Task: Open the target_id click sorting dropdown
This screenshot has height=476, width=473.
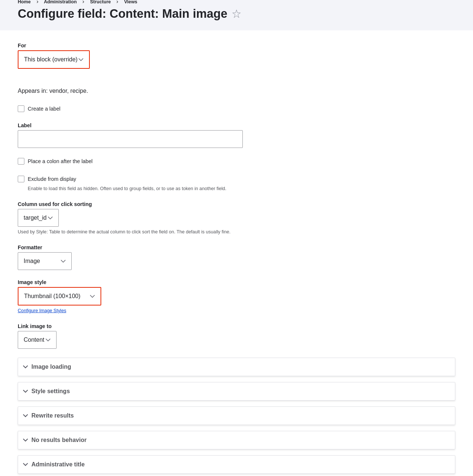Action: point(38,218)
